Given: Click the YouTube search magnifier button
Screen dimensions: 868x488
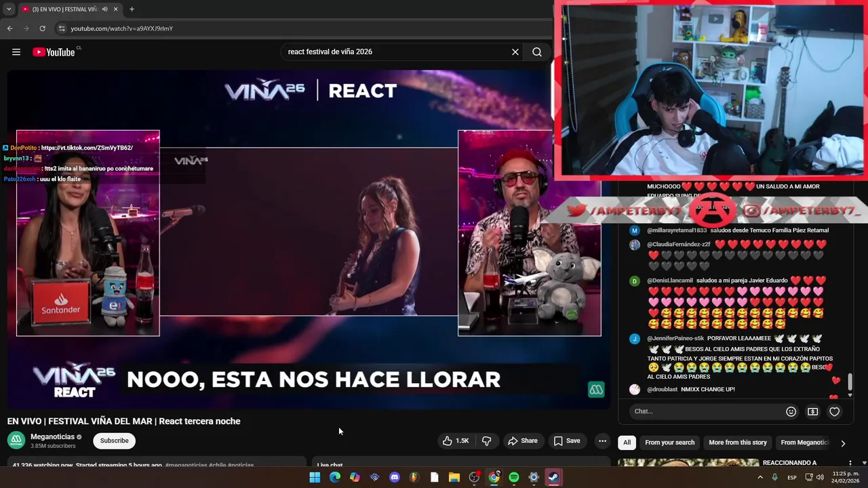Looking at the screenshot, I should pos(537,52).
